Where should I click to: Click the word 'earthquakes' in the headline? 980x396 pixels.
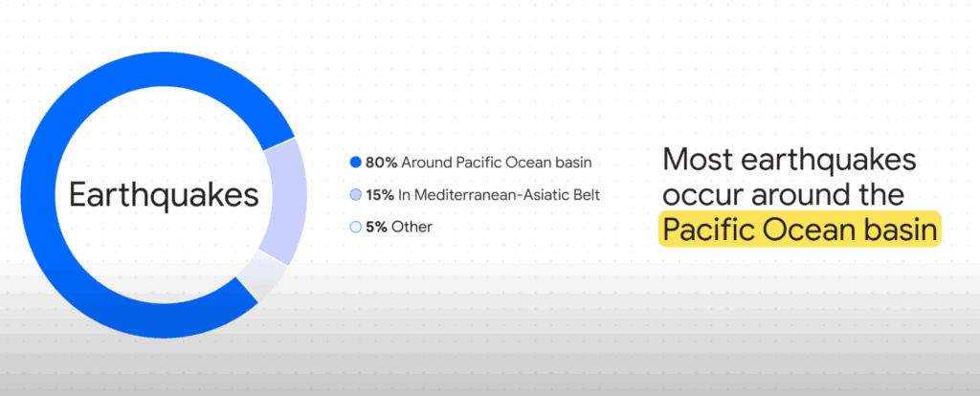827,162
